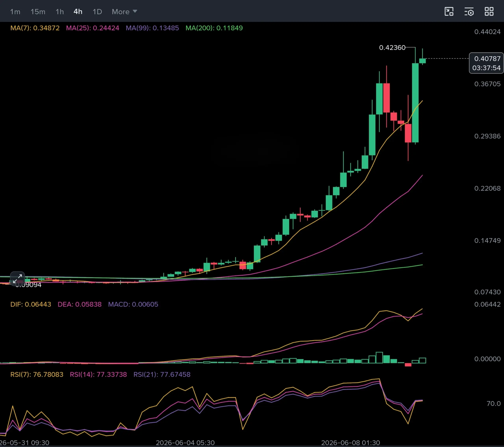Click the latest small green candle
The width and height of the screenshot is (504, 447).
(x=422, y=61)
